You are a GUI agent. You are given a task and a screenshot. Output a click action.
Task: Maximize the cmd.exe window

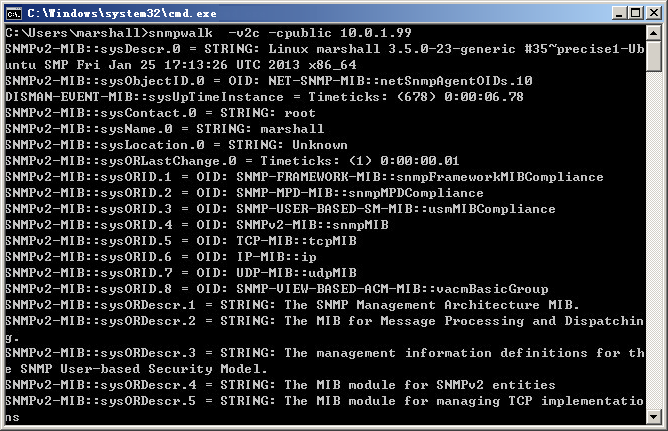635,13
